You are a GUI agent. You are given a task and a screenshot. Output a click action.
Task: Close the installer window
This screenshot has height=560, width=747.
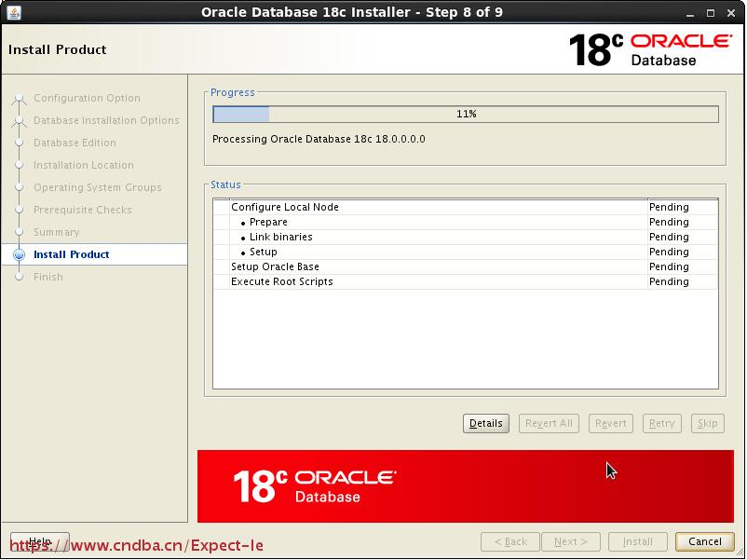[731, 13]
